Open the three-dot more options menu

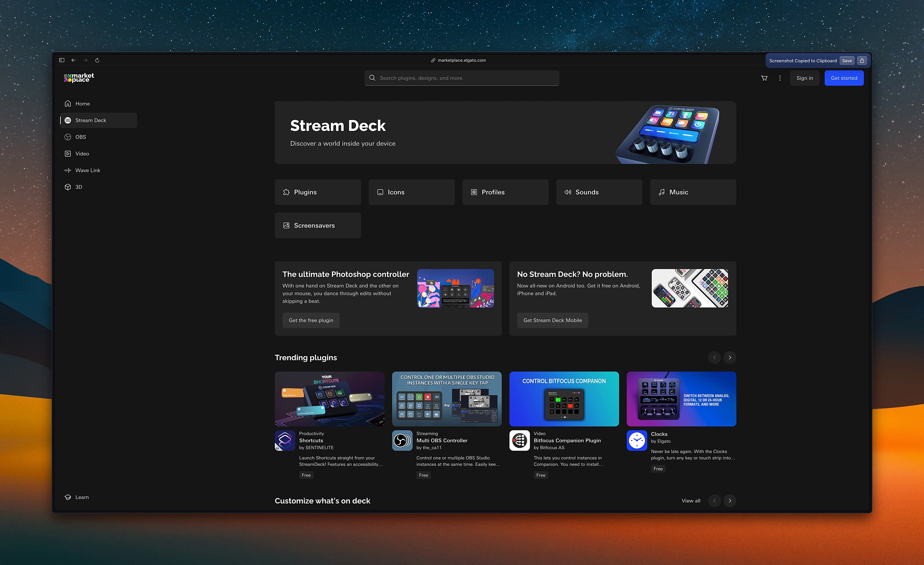[780, 78]
